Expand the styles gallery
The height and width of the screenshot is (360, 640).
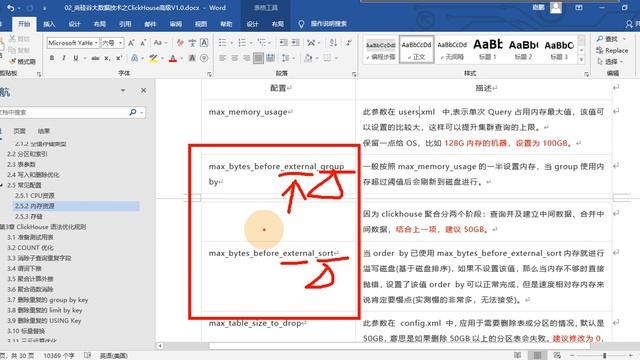pos(582,60)
